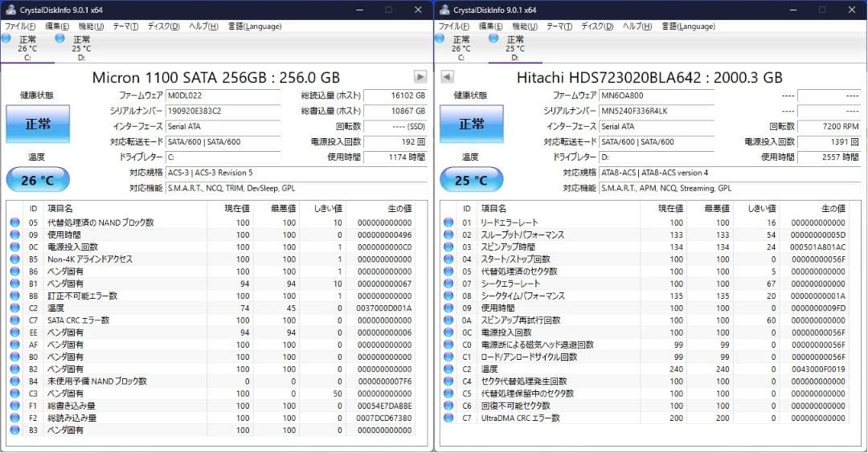This screenshot has height=453, width=868.
Task: Click status icon for スタート/ストップ回数 row
Action: click(448, 259)
